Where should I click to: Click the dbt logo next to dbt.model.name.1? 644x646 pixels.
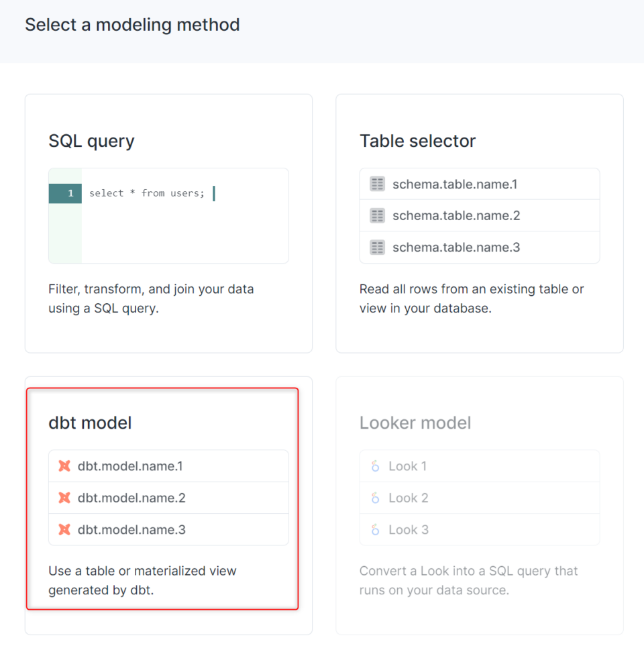coord(65,466)
